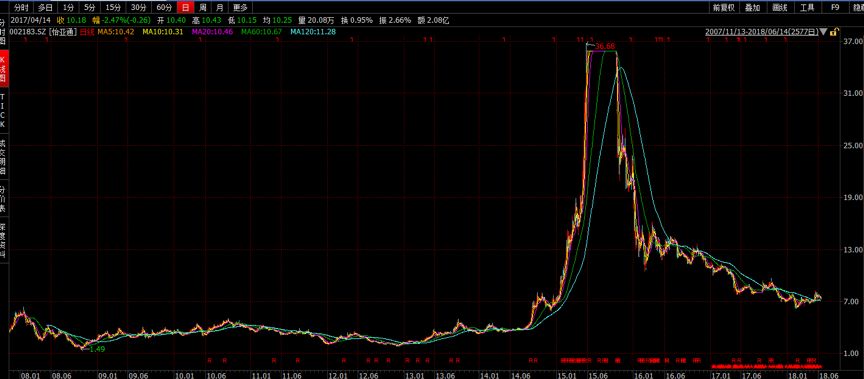Select the 分时 period tab
864x379 pixels.
(x=21, y=7)
